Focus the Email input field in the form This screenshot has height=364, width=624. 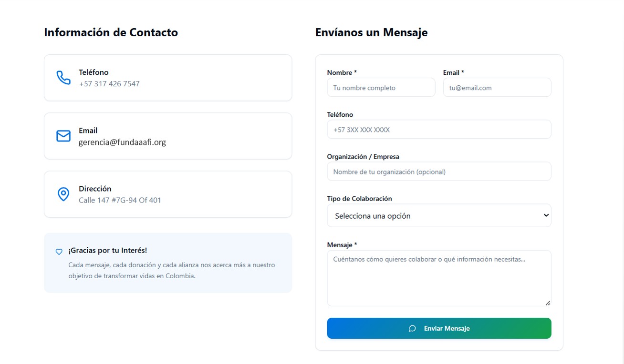[497, 88]
